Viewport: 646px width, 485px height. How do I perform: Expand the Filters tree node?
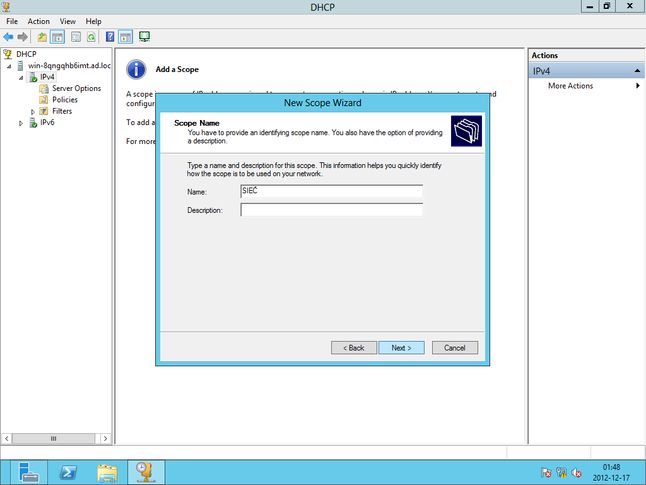33,112
